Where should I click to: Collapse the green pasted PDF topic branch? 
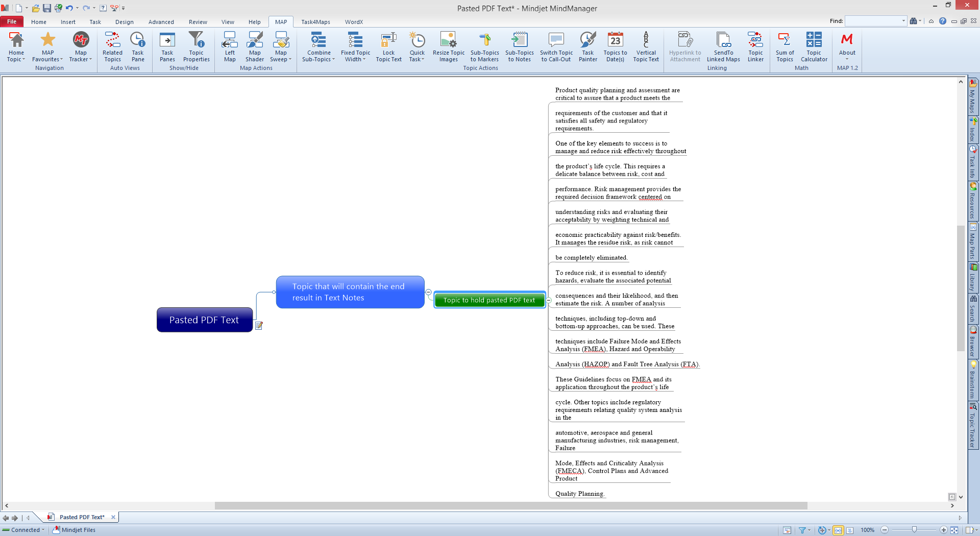(549, 300)
